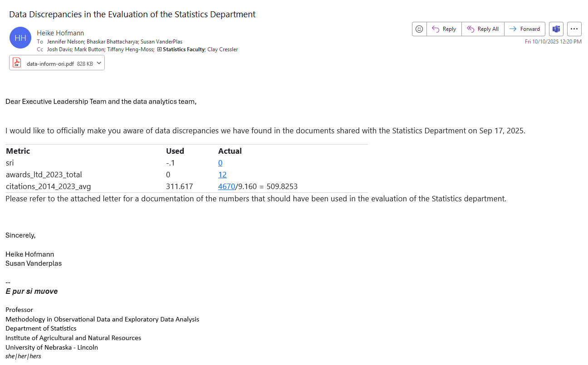Click Reply All in the toolbar
Image resolution: width=588 pixels, height=365 pixels.
[483, 29]
